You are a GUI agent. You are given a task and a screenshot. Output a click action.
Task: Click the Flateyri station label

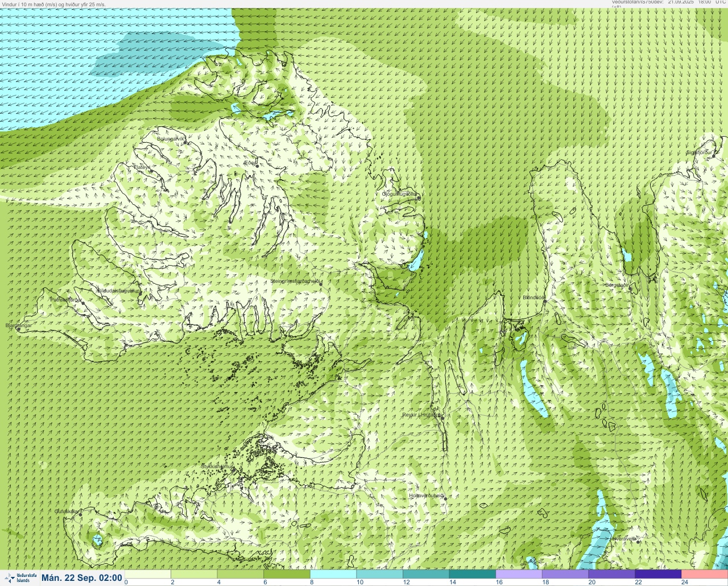tap(142, 167)
